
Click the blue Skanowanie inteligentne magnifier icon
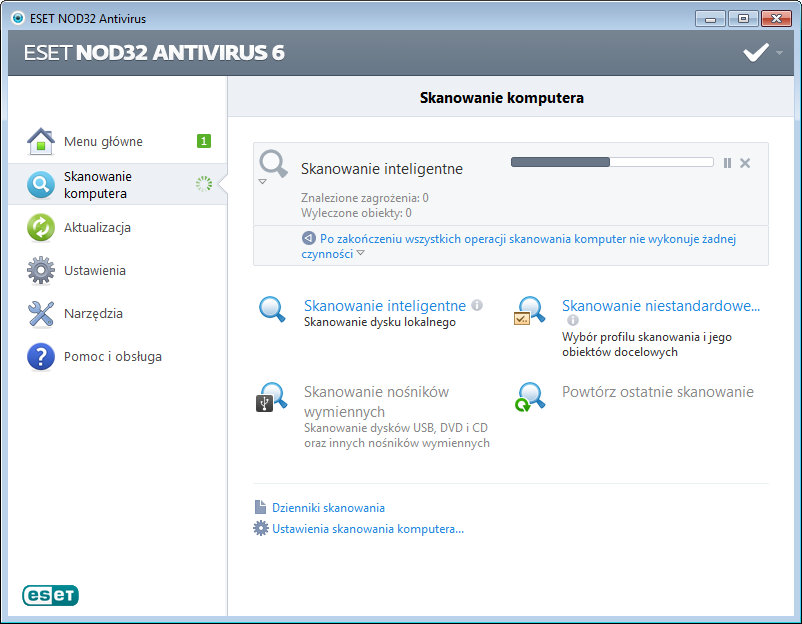[272, 309]
